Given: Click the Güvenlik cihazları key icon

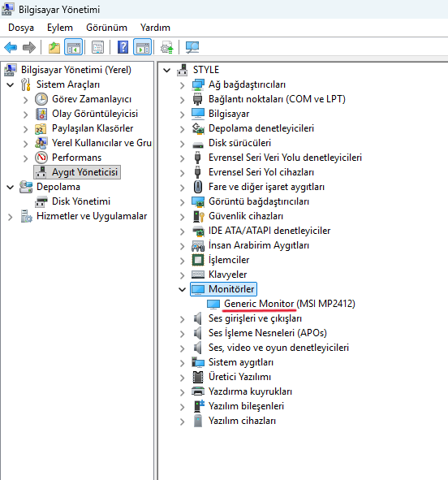Looking at the screenshot, I should [199, 216].
